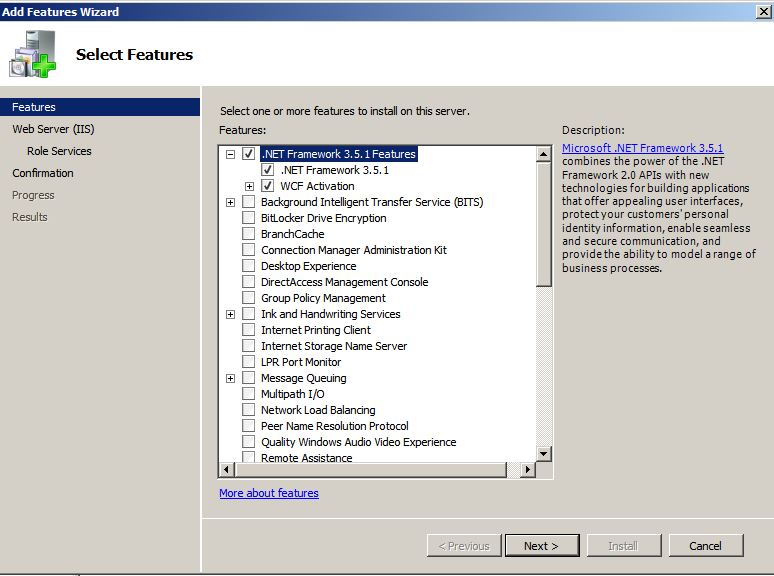Select Progress step in sidebar
774x576 pixels.
coord(33,195)
